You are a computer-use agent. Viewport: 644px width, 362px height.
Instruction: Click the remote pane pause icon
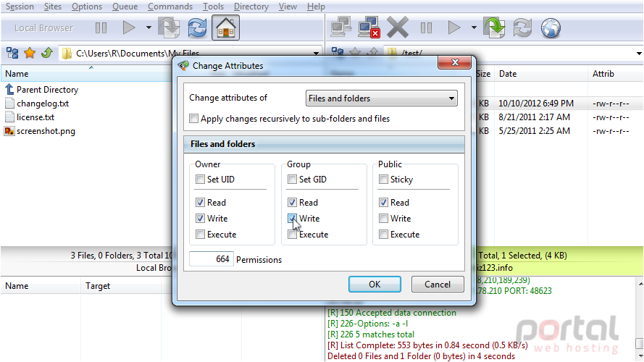coord(427,28)
